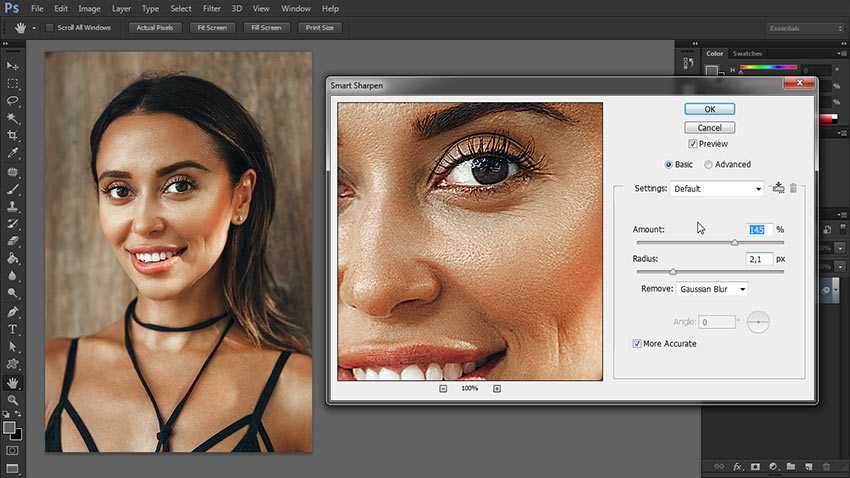Click the Fit Screen button
Viewport: 850px width, 478px height.
click(212, 28)
